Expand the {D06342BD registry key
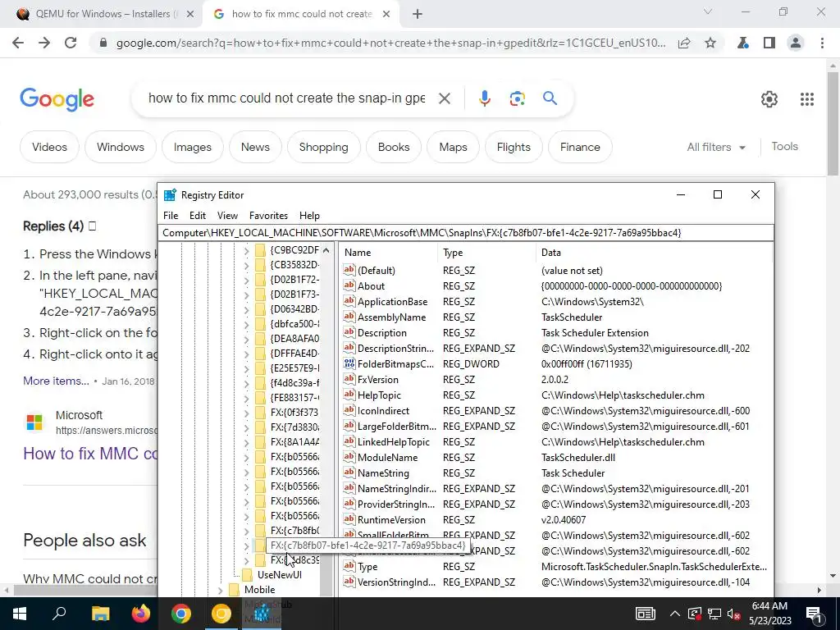This screenshot has width=840, height=630. [x=246, y=309]
